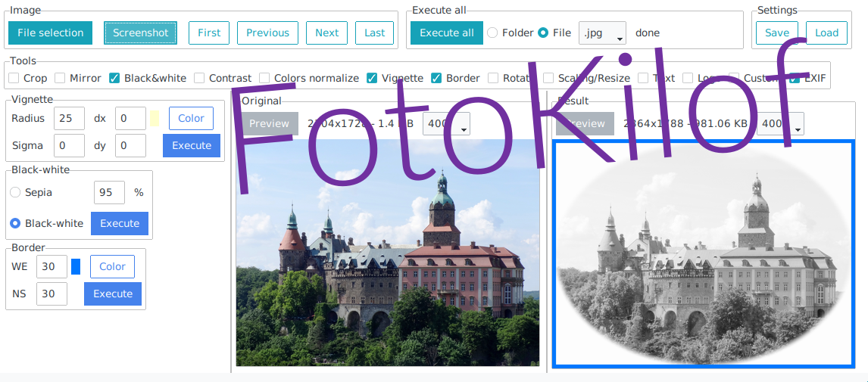Click the File selection button
Screen dimensions: 868x382
(51, 33)
